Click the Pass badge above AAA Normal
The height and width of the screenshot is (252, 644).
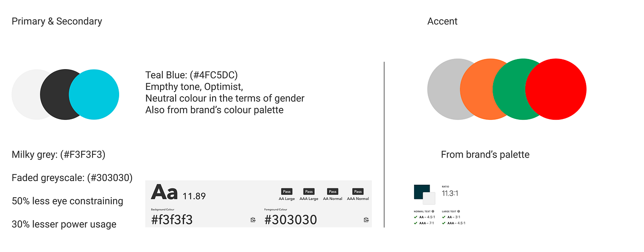pos(358,192)
